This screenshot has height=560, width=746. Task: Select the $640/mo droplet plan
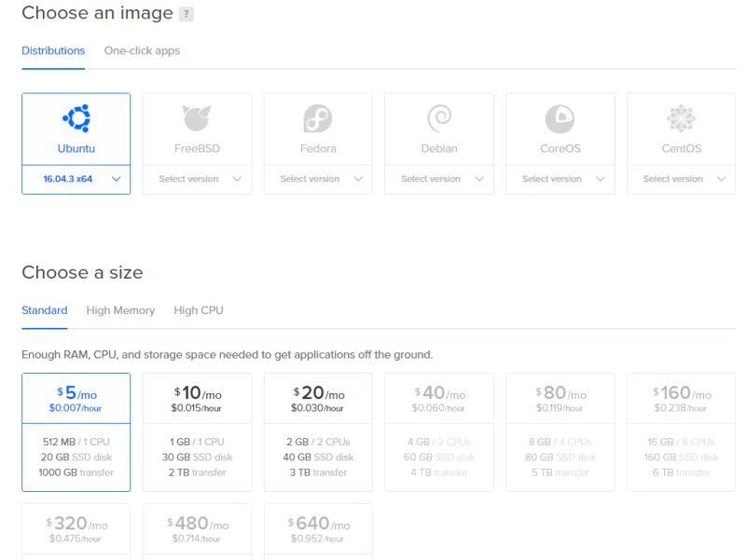[318, 531]
